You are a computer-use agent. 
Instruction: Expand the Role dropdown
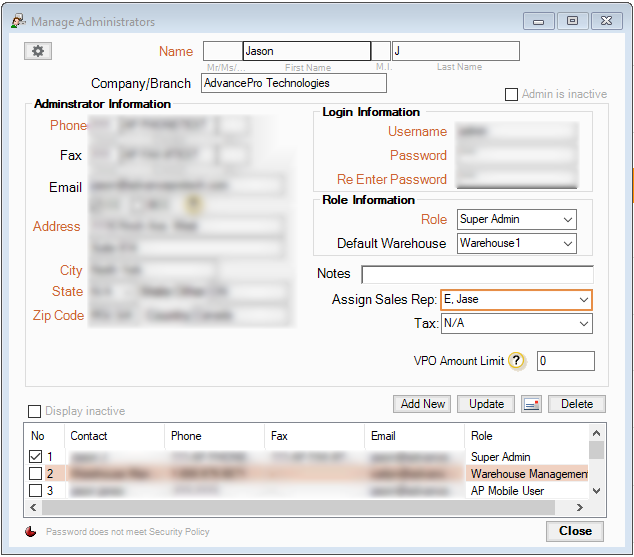(x=568, y=219)
